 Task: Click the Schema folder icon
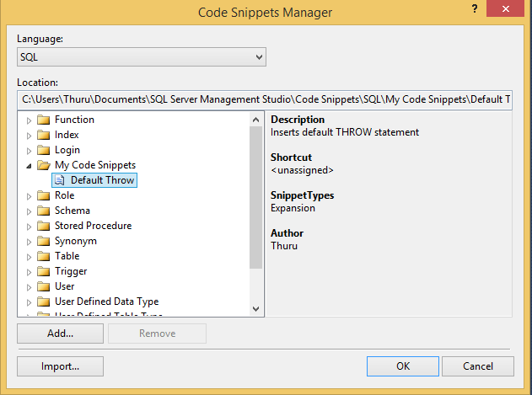(x=44, y=211)
